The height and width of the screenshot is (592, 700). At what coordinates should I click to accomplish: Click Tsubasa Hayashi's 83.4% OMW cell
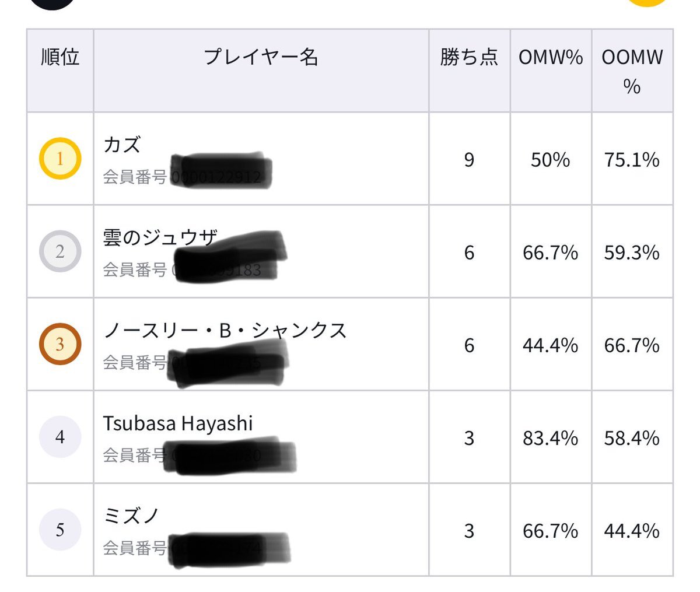(x=551, y=437)
